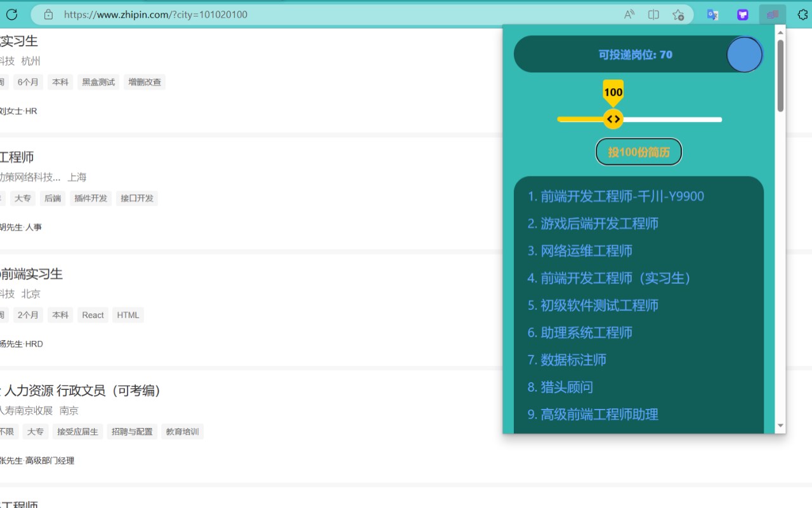Click the 教育培训 tag

(x=182, y=432)
